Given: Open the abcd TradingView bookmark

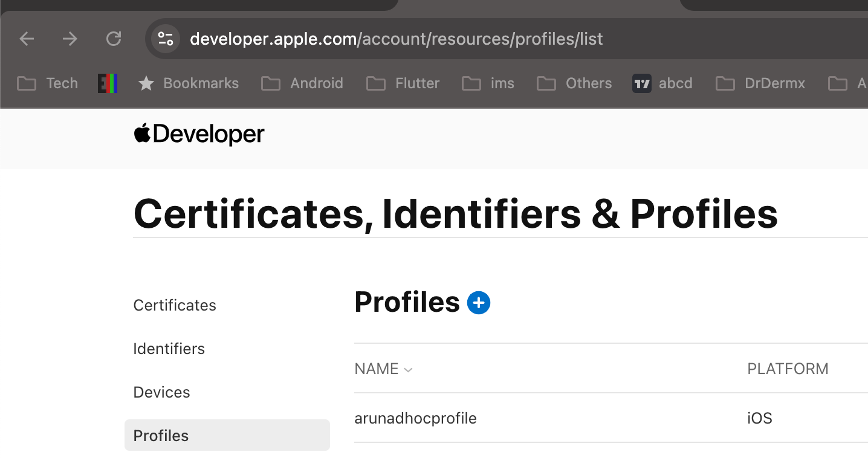Looking at the screenshot, I should click(x=662, y=83).
